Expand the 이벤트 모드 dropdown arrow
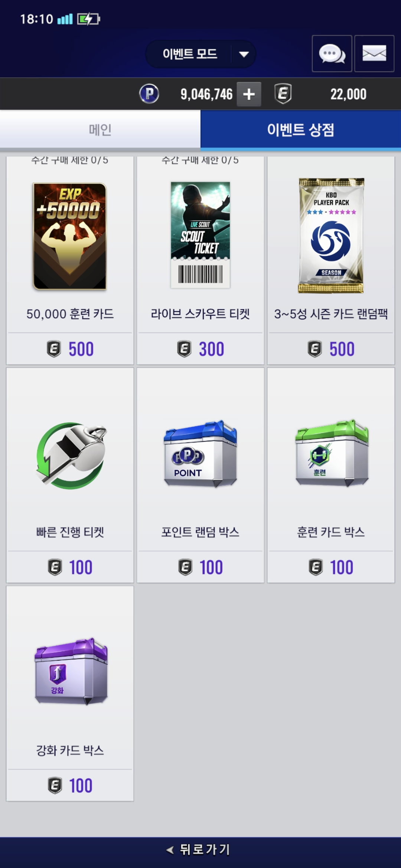Image resolution: width=401 pixels, height=868 pixels. pyautogui.click(x=244, y=54)
